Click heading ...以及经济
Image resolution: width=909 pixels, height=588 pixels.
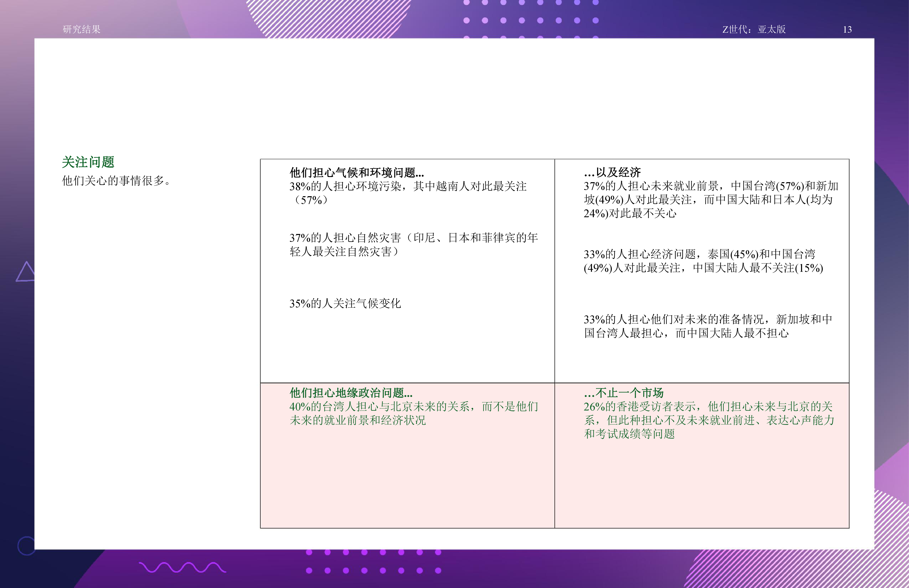[x=612, y=173]
